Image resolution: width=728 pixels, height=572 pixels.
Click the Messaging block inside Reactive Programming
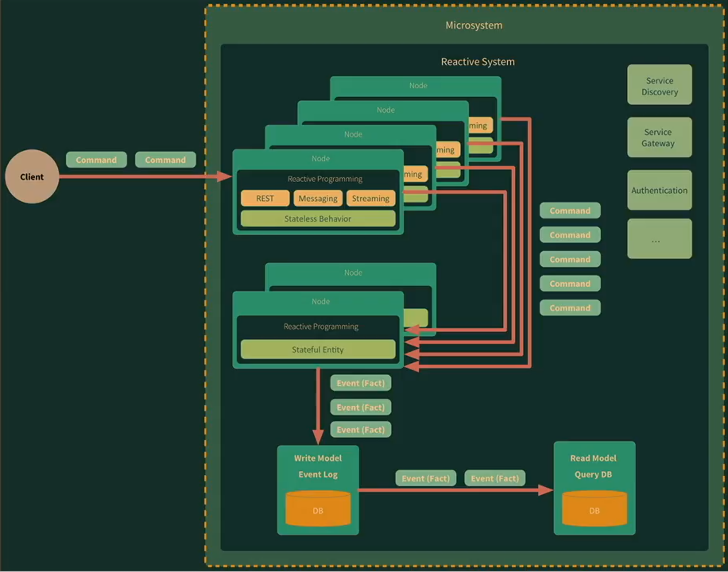(318, 198)
